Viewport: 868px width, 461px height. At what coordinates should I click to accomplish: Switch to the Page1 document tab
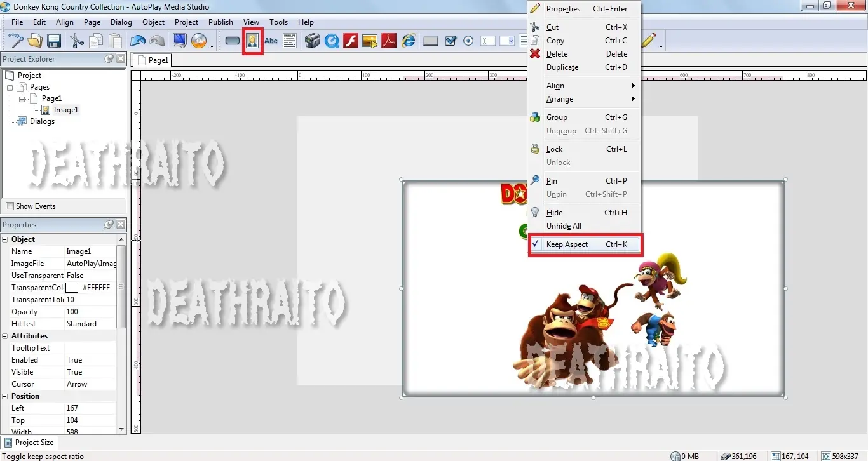point(153,60)
